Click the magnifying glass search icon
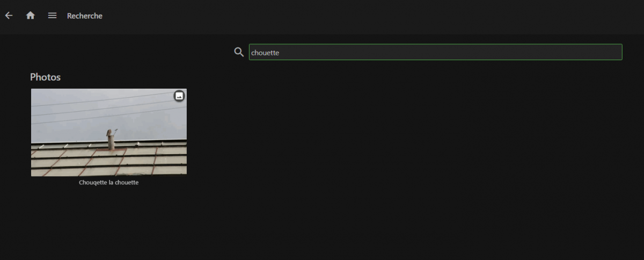The width and height of the screenshot is (644, 260). [x=239, y=52]
